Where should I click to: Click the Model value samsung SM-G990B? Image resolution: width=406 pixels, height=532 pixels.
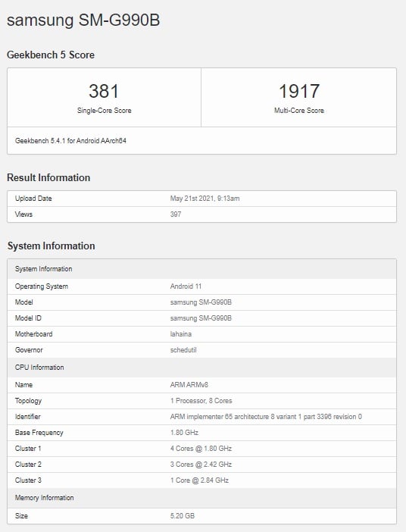click(201, 302)
